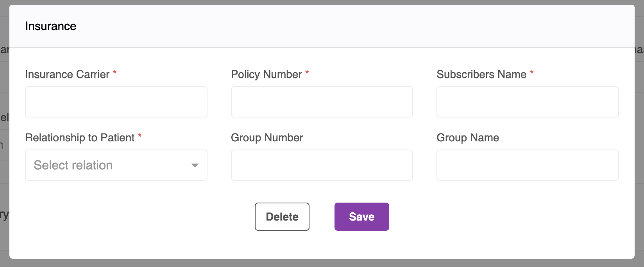Click the dropdown caret arrow icon
644x267 pixels.
pos(195,166)
